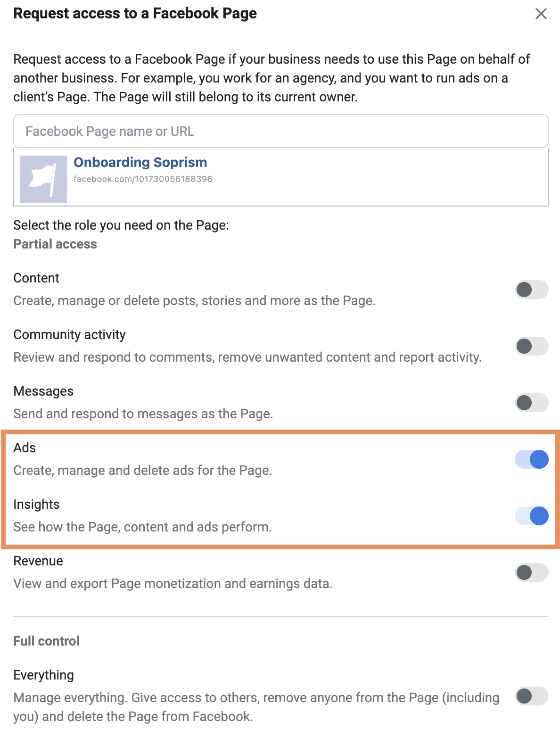Select the Insights role label
560x746 pixels.
tap(36, 505)
